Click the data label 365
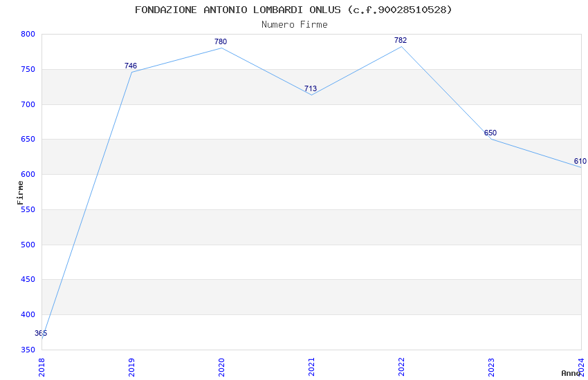The height and width of the screenshot is (380, 588). [41, 333]
